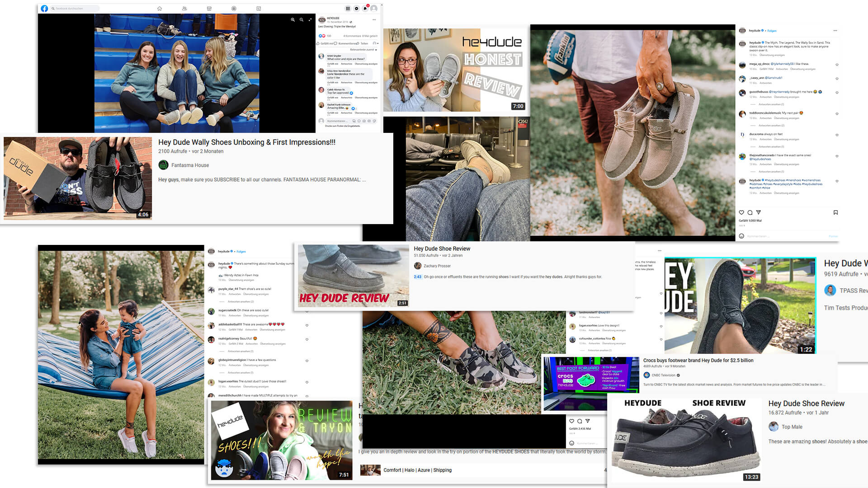Like mega_vp_dmoc's Instagram comment
The width and height of the screenshot is (868, 488).
pos(837,65)
